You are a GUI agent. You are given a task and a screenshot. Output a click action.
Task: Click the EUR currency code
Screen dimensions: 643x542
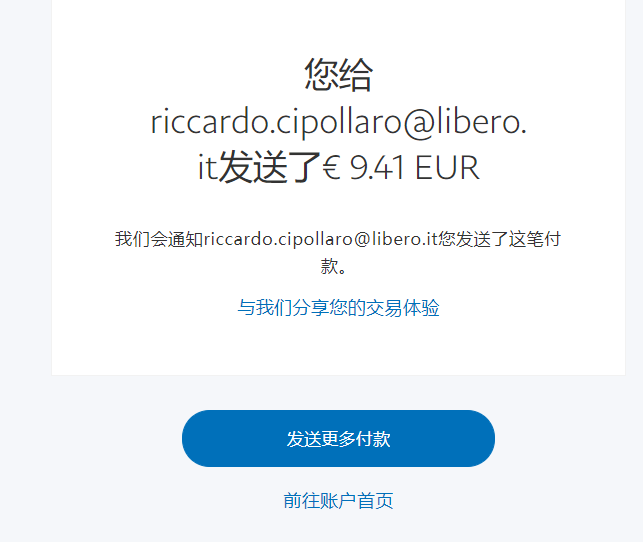click(x=447, y=168)
